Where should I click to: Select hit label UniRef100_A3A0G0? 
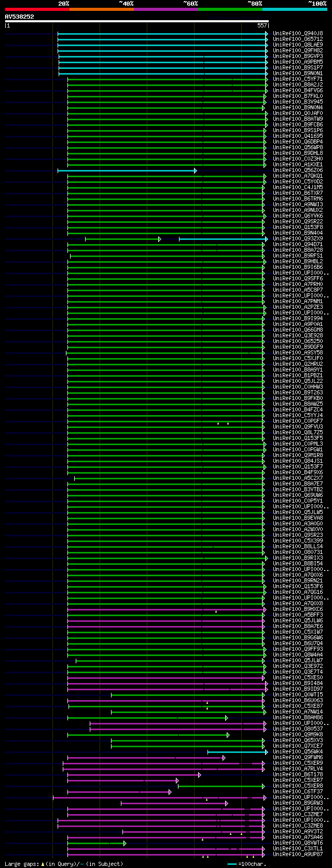coord(298,523)
